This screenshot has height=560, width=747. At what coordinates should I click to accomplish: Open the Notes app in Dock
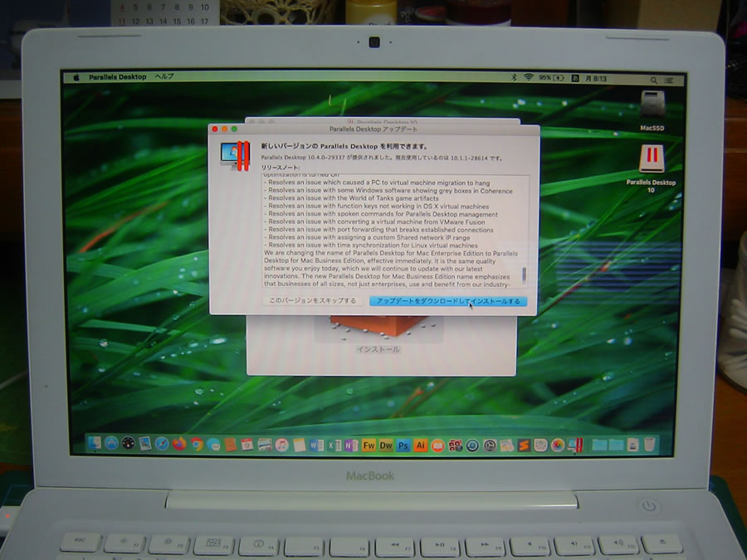[x=299, y=446]
